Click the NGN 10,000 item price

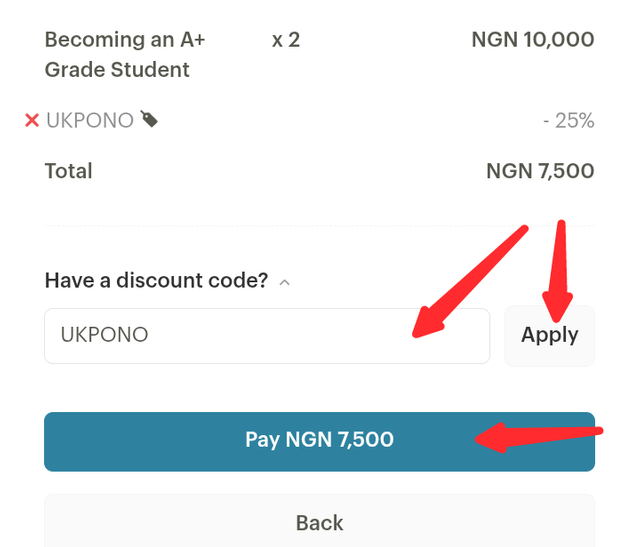(533, 40)
